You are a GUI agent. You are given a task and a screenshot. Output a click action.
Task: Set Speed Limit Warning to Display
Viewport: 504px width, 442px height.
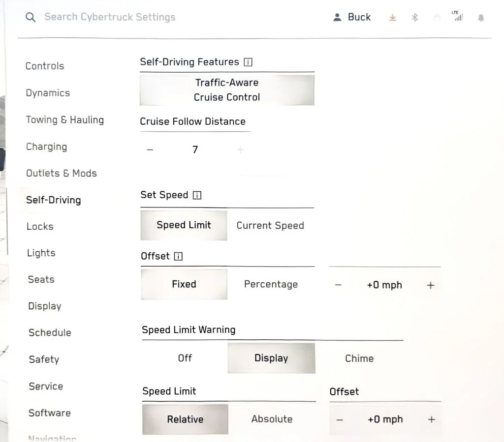[x=271, y=358]
